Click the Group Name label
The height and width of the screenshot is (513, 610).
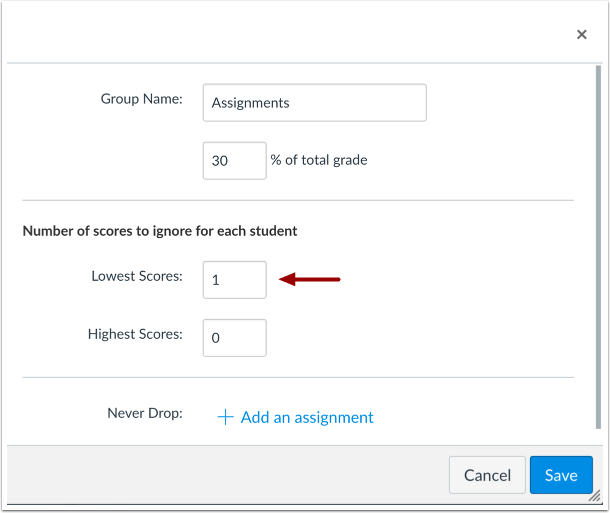[142, 99]
